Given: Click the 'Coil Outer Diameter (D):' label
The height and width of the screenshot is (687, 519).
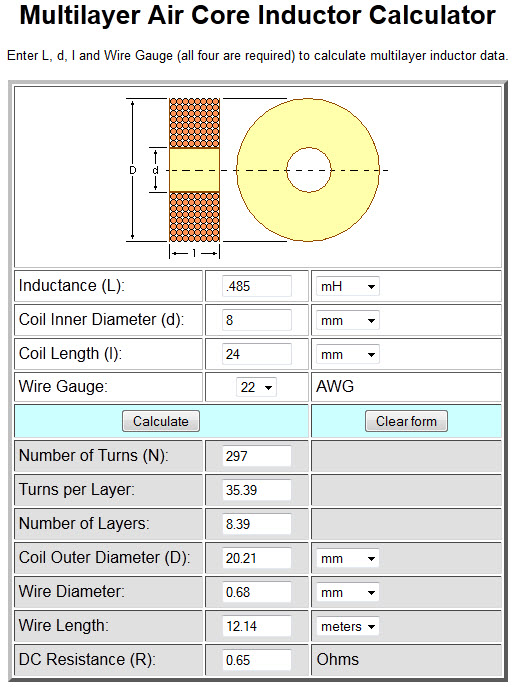Looking at the screenshot, I should point(105,558).
